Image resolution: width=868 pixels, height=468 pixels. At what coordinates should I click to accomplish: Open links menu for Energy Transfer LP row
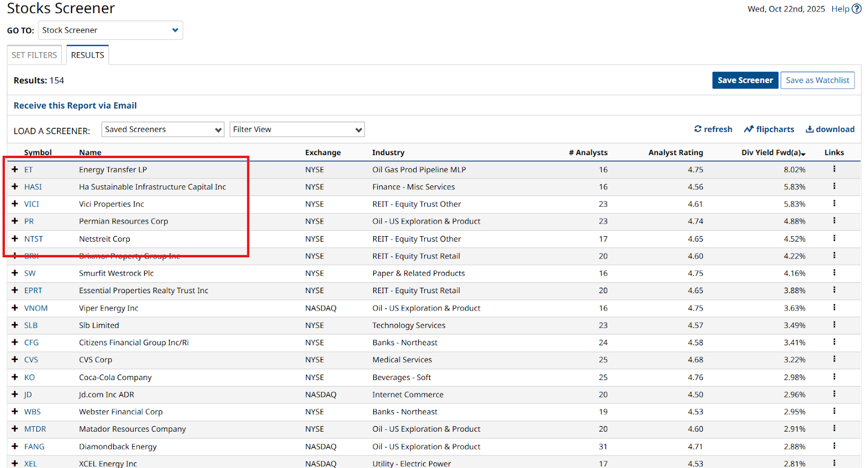pyautogui.click(x=834, y=169)
